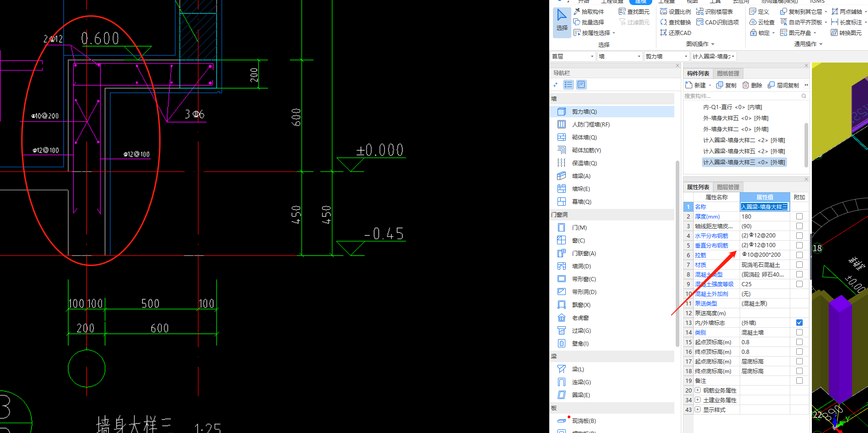Select 现浇板(B) in the navigation list

coord(612,421)
